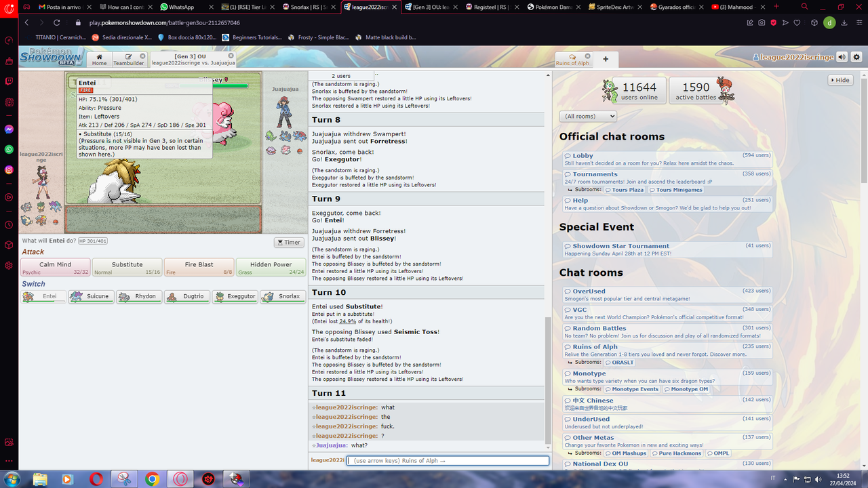Switch to Snorlax
This screenshot has width=868, height=488.
click(283, 296)
